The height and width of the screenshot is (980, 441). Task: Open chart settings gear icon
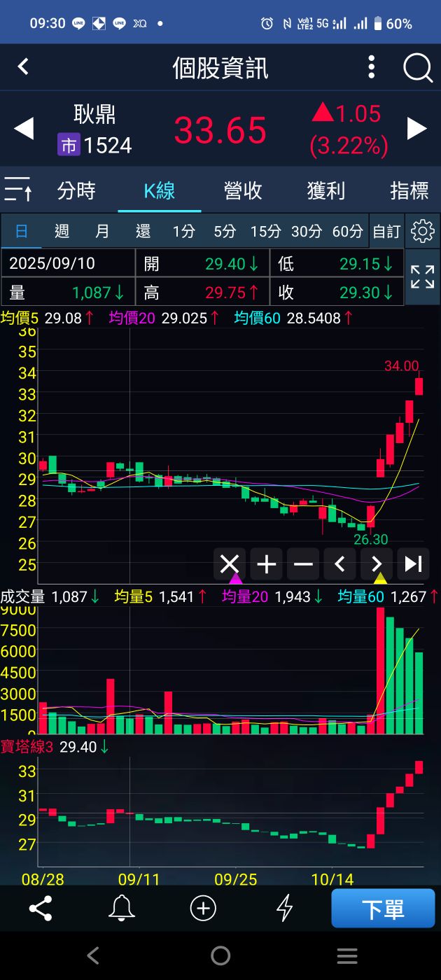423,231
